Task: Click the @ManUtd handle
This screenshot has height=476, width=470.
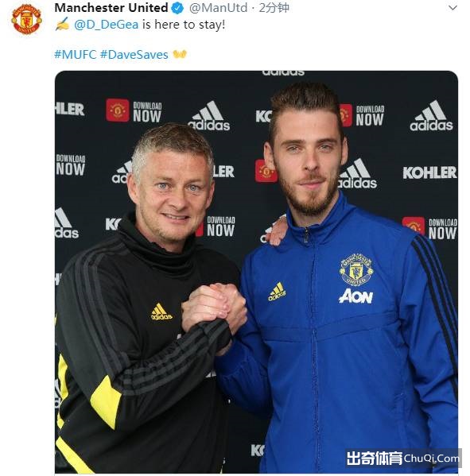Action: coord(218,8)
